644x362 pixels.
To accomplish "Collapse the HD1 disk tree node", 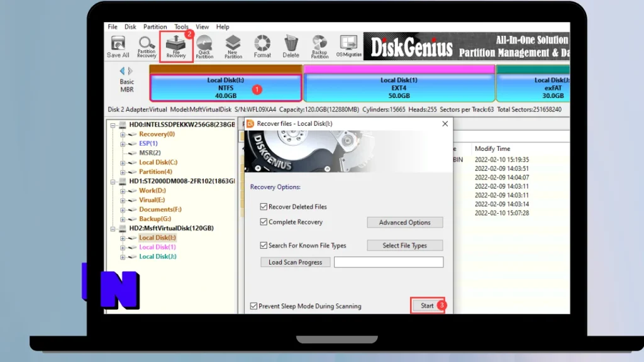I will pos(113,182).
